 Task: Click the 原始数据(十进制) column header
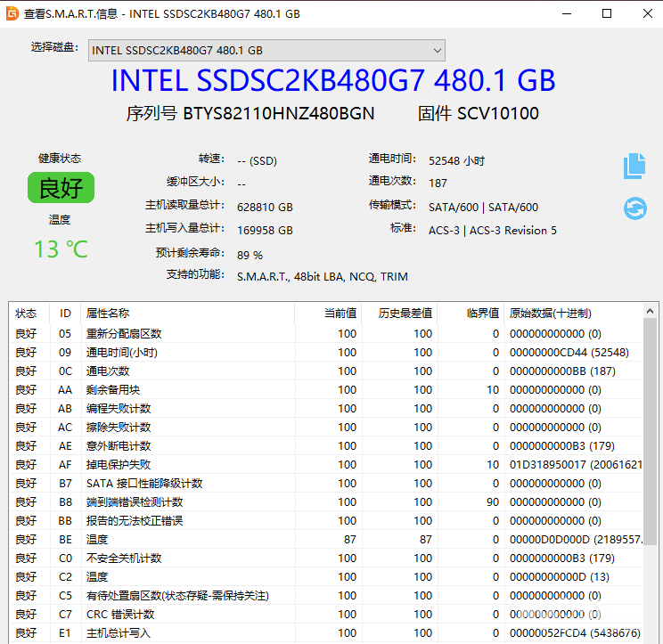click(550, 314)
